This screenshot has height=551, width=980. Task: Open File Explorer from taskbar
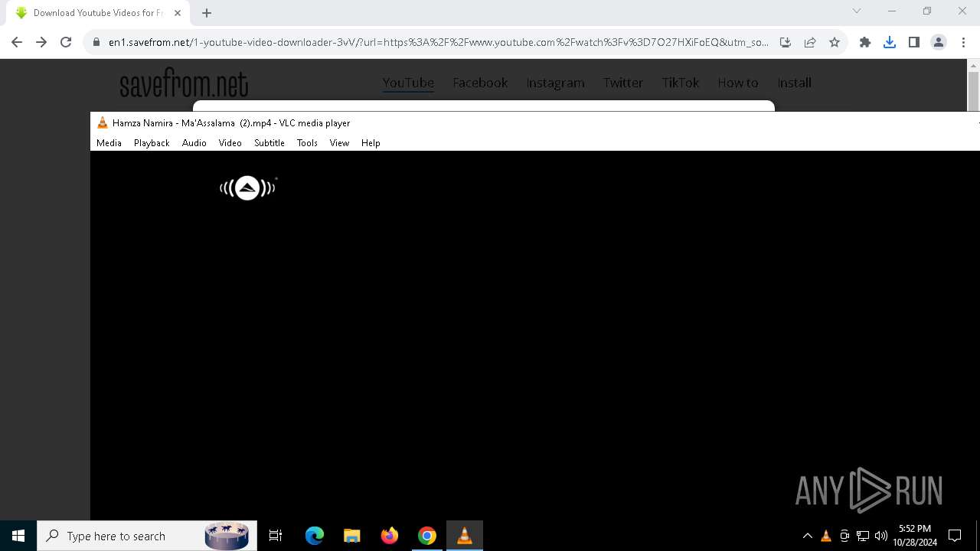[x=352, y=536]
